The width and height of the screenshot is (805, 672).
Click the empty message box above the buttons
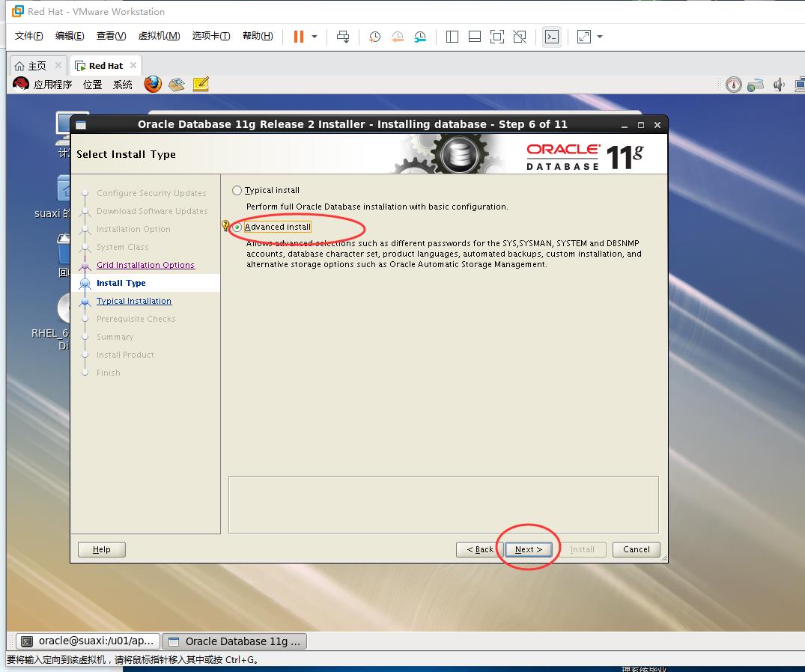tap(443, 505)
